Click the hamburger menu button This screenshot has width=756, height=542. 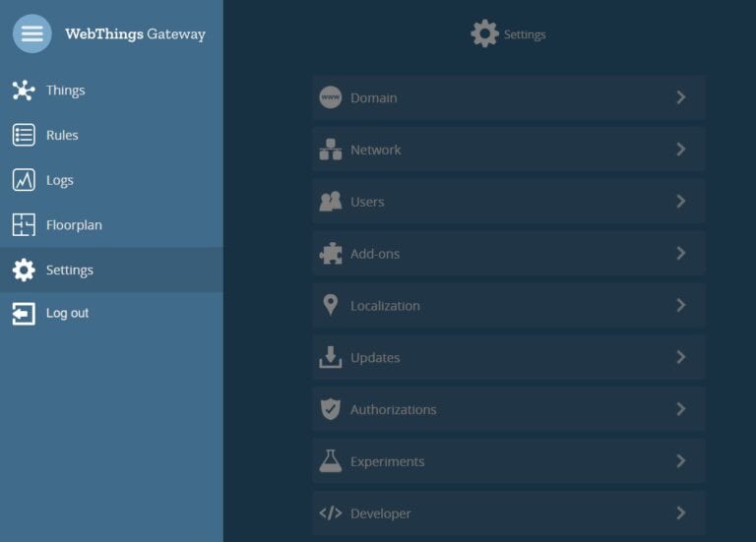click(x=31, y=33)
